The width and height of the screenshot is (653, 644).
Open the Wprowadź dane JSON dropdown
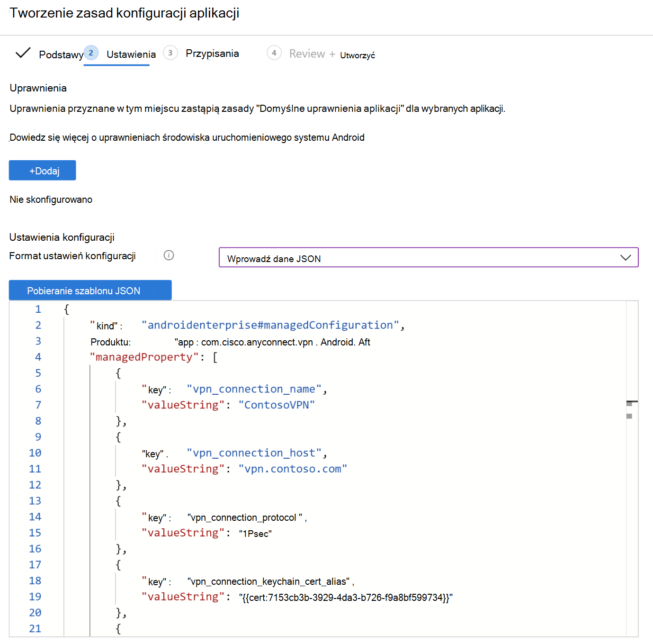429,257
